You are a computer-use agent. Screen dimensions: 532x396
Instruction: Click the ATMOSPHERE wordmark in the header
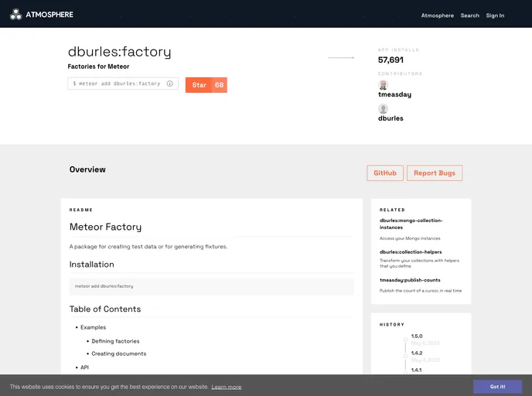(x=49, y=15)
